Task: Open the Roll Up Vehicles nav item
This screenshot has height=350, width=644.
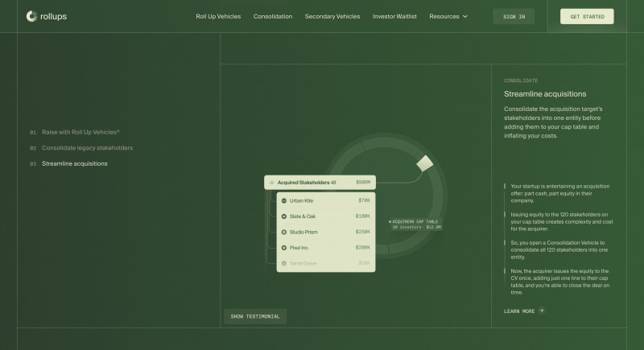Action: [x=218, y=16]
